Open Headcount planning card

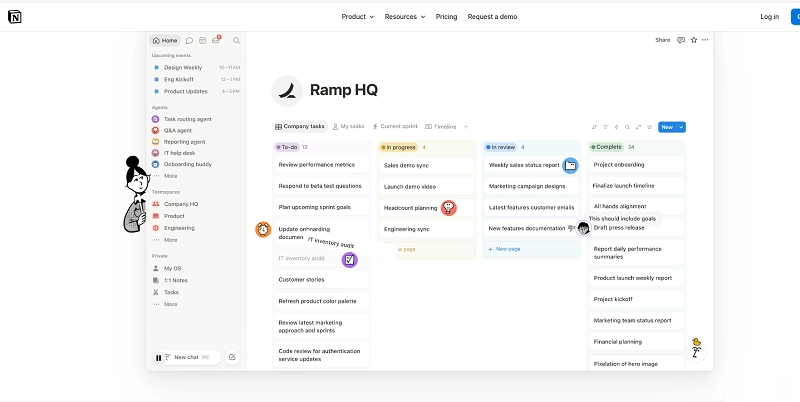point(427,208)
